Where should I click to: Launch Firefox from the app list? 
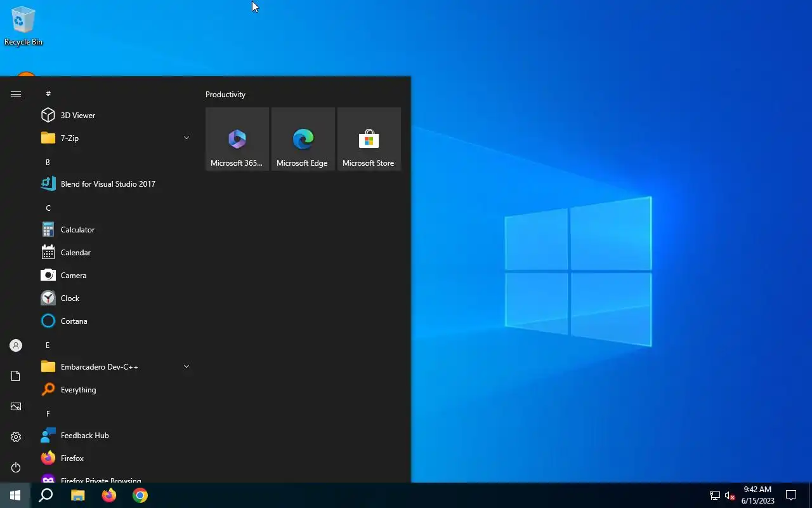coord(114,458)
